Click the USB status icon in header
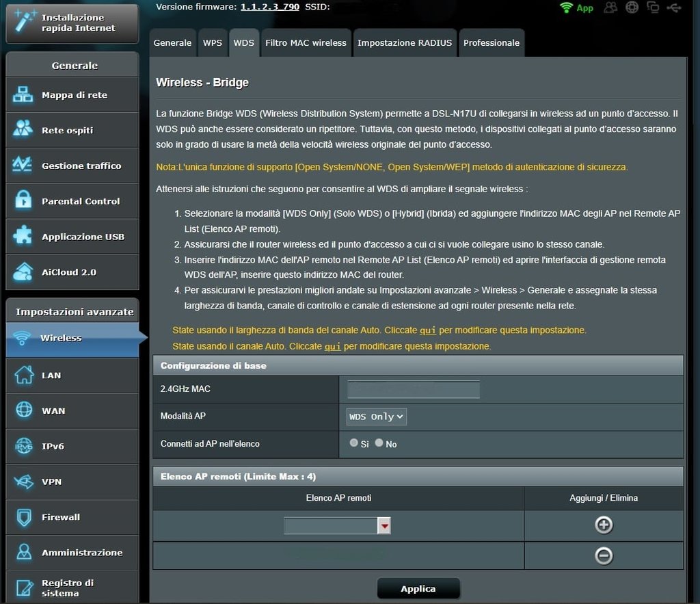Viewport: 700px width, 604px height. click(674, 8)
